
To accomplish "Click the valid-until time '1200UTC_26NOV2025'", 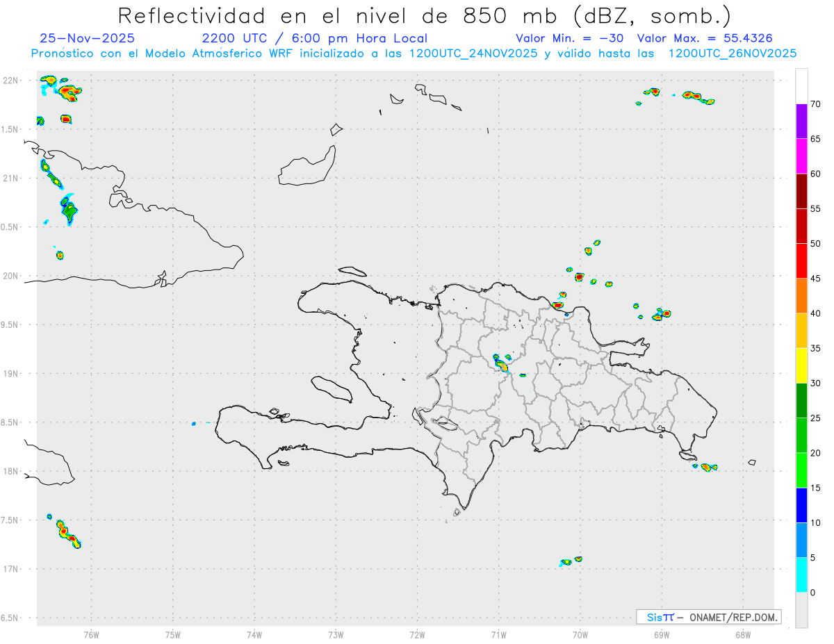I will click(733, 53).
